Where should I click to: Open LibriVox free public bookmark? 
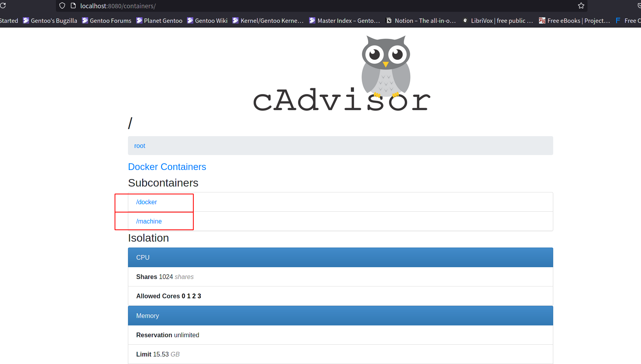click(x=498, y=20)
